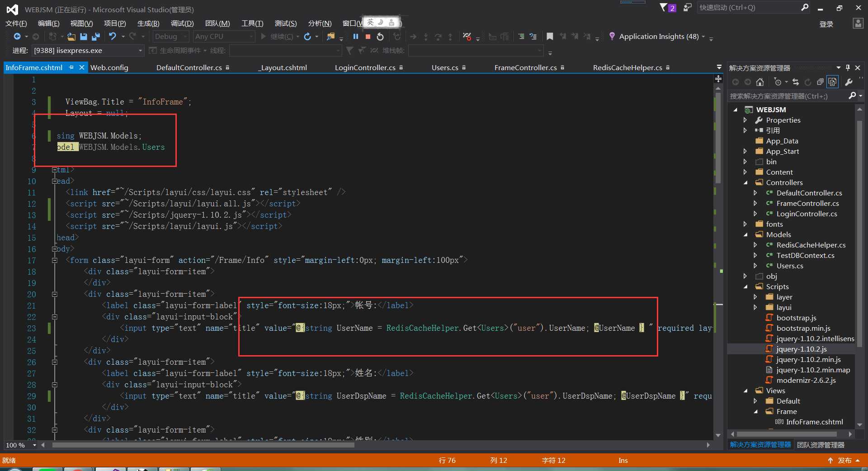Collapse the Models folder node
Image resolution: width=868 pixels, height=471 pixels.
coord(745,235)
